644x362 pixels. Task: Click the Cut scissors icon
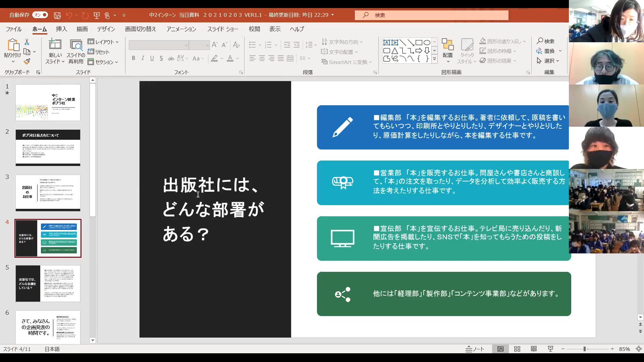click(x=27, y=42)
